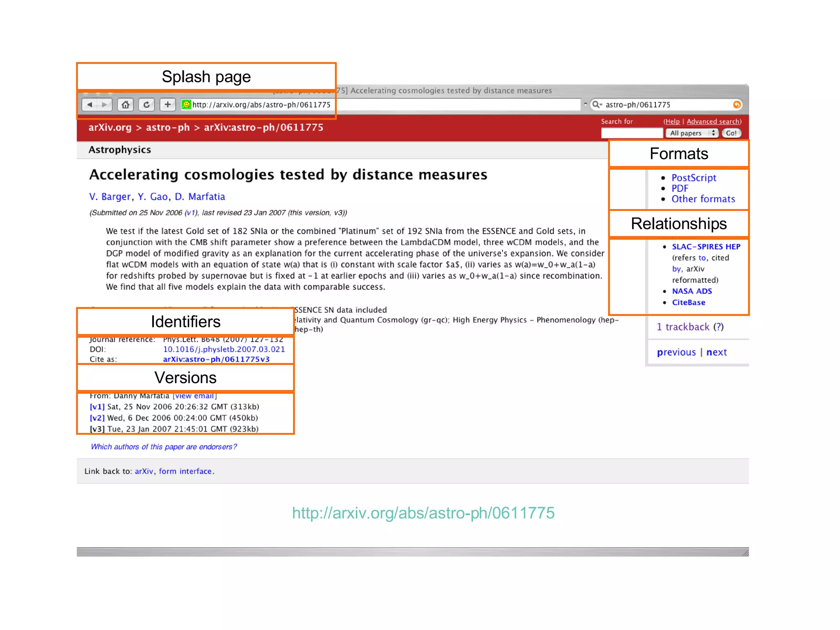This screenshot has height=630, width=840.
Task: Go to astro-ph breadcrumb link
Action: point(168,128)
